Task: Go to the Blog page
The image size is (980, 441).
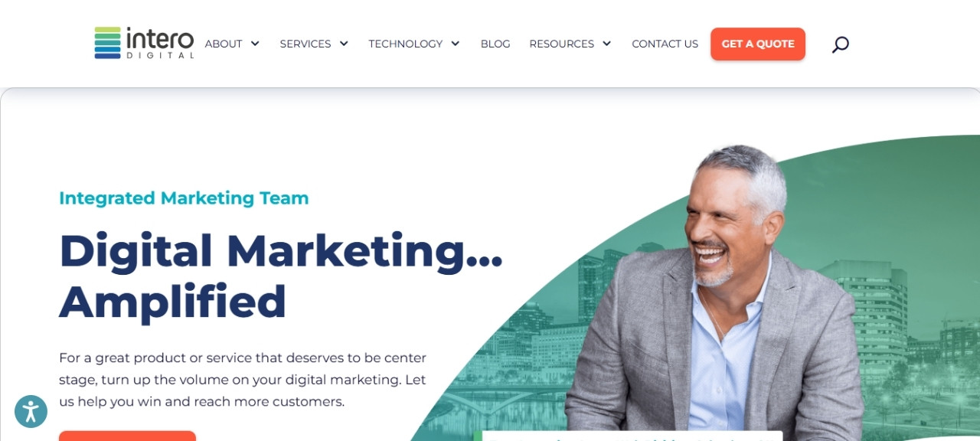Action: point(495,44)
